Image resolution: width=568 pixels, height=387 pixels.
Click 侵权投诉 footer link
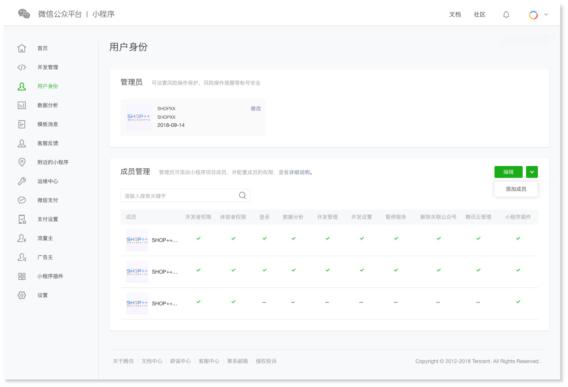coord(266,361)
